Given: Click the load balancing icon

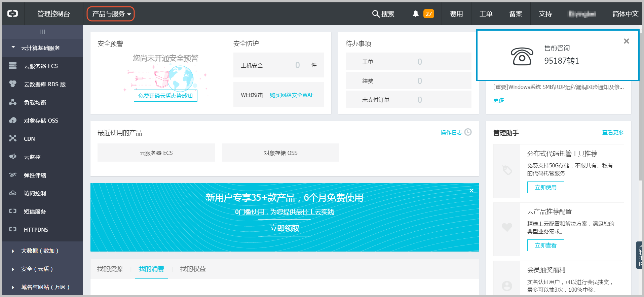Looking at the screenshot, I should (13, 102).
